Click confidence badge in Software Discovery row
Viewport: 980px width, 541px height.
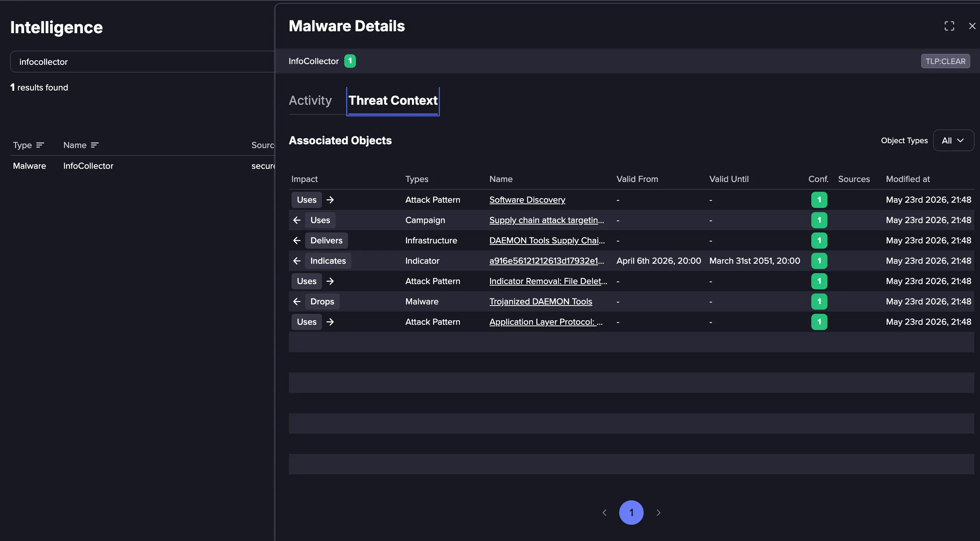(819, 200)
